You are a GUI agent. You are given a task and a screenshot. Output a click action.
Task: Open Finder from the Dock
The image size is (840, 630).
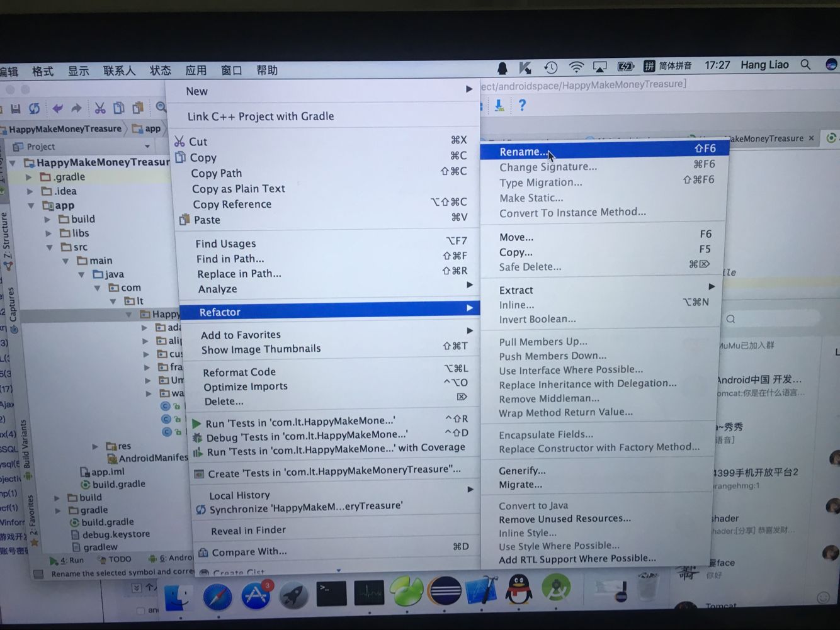coord(179,595)
